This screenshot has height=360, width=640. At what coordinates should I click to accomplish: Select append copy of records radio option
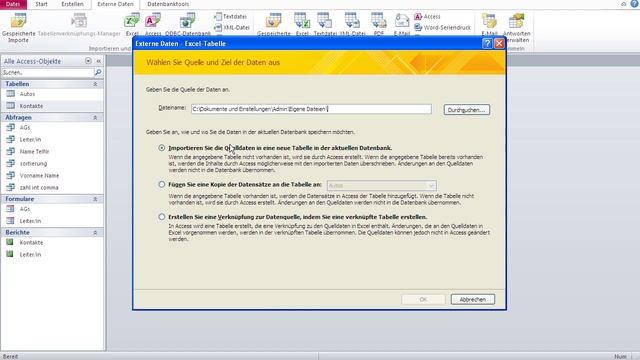(x=162, y=184)
